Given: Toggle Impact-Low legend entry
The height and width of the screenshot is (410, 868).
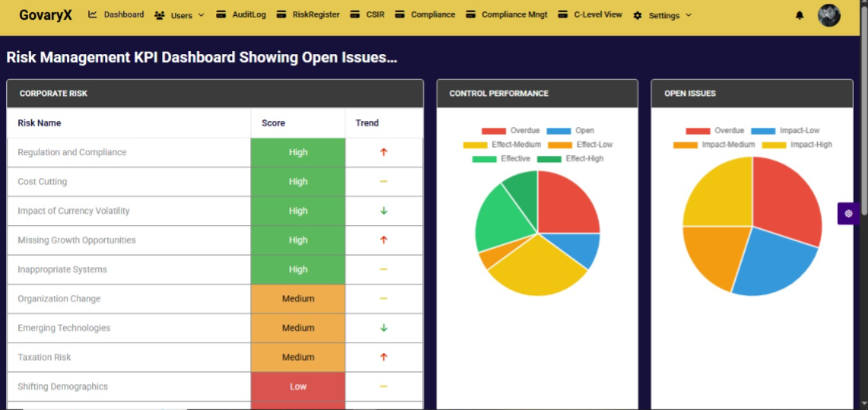Looking at the screenshot, I should [x=785, y=130].
